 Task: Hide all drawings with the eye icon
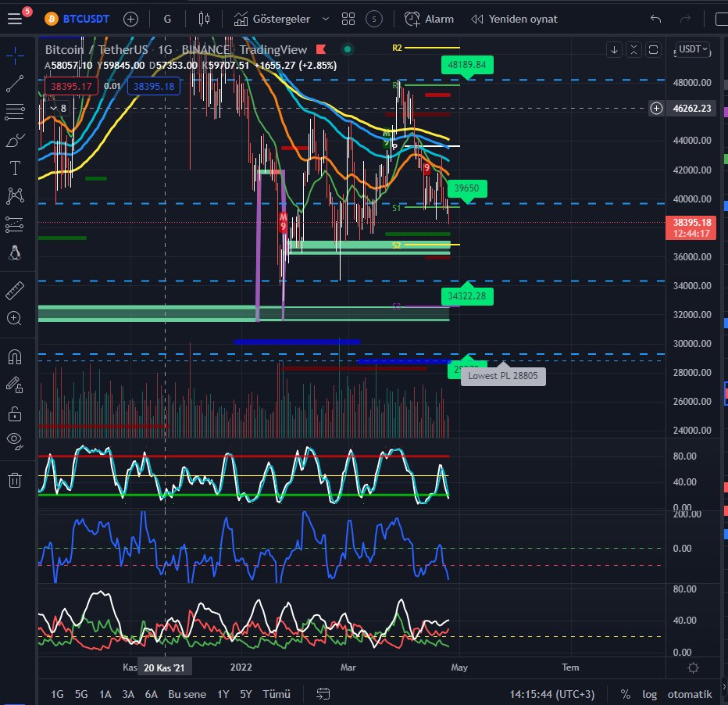pyautogui.click(x=15, y=441)
